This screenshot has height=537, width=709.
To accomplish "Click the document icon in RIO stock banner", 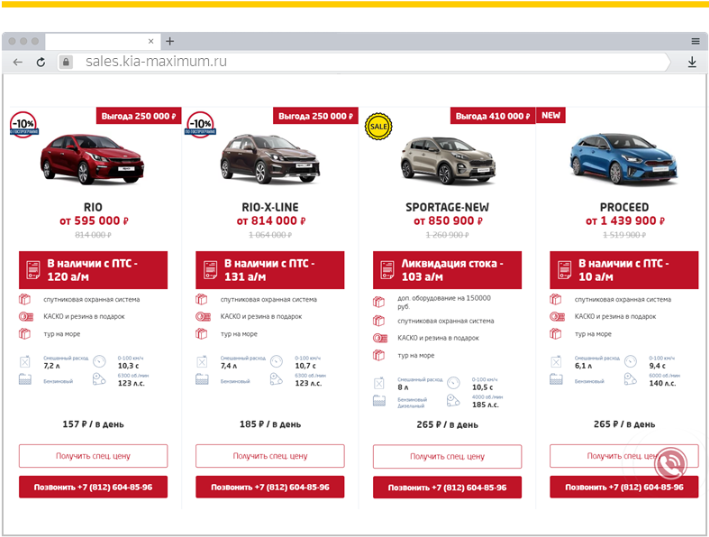I will [x=33, y=269].
